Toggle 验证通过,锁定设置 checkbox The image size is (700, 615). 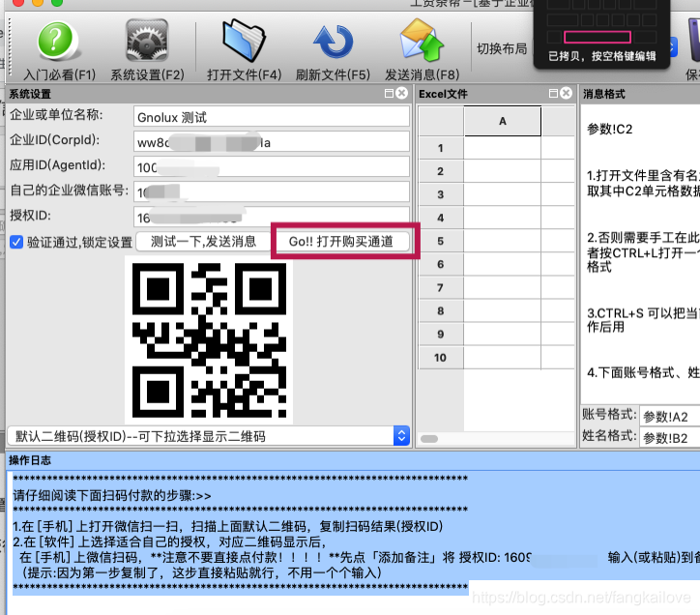pos(16,242)
